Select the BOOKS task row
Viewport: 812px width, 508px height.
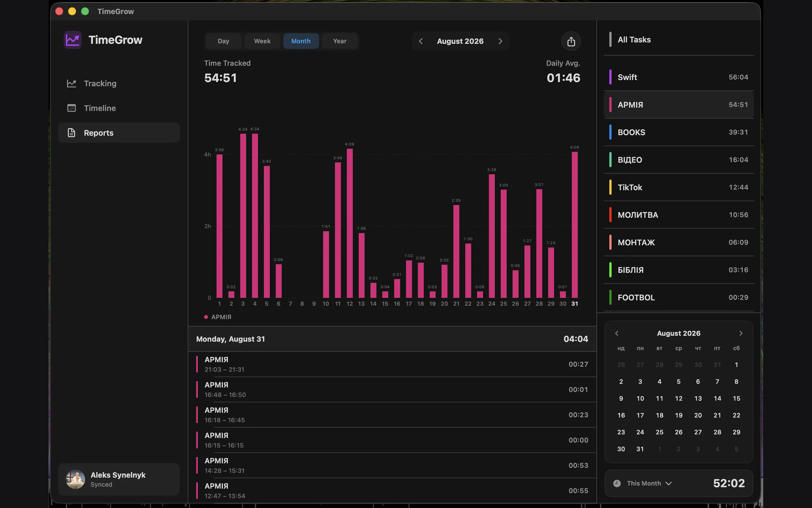678,132
